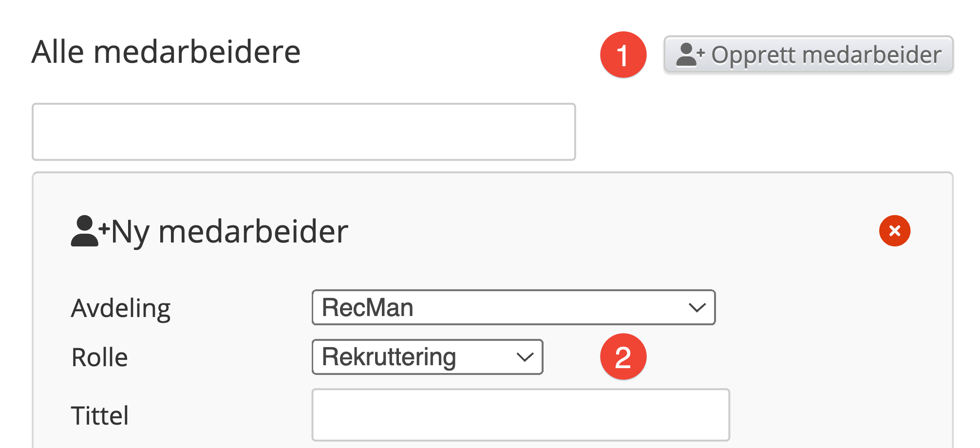The height and width of the screenshot is (448, 980).
Task: Click the Opprett medarbeider button
Action: click(x=808, y=54)
